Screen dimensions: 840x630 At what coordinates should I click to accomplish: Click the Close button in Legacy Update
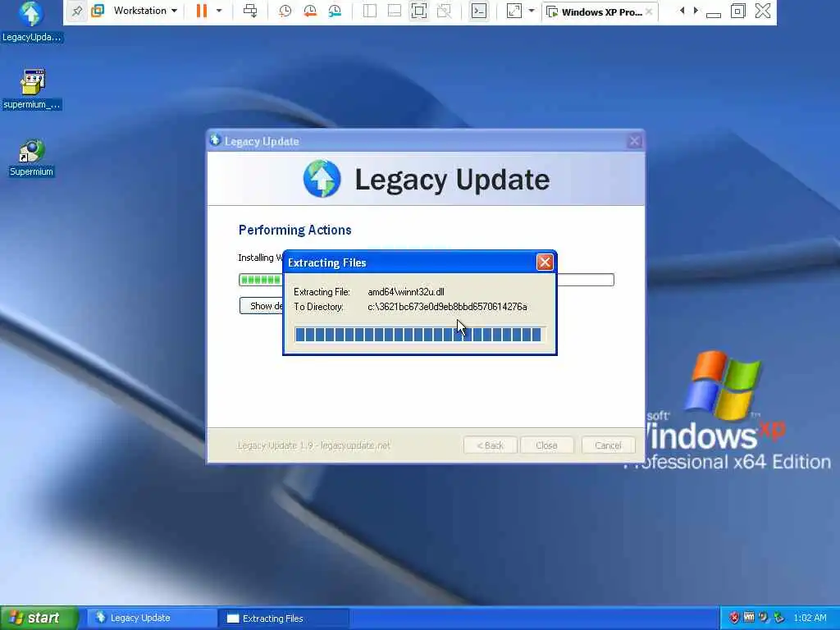click(546, 445)
